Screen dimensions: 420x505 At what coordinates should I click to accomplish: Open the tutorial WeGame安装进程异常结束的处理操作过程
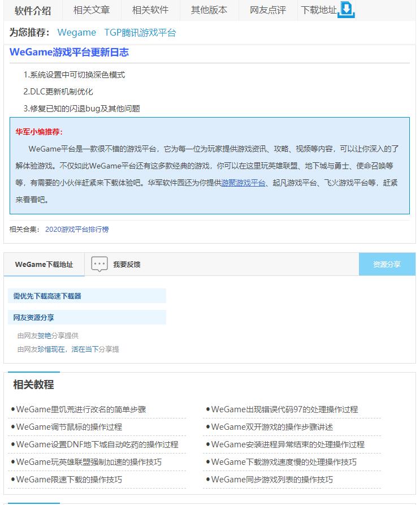pos(288,444)
